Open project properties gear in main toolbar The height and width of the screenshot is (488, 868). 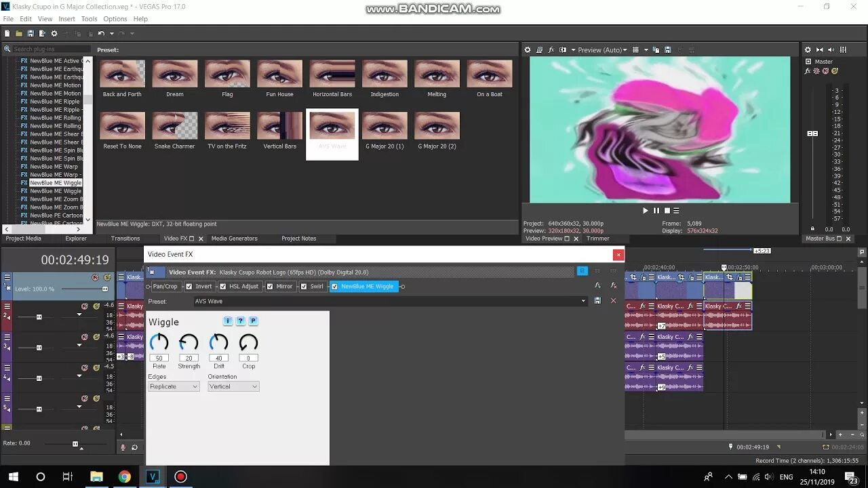54,33
